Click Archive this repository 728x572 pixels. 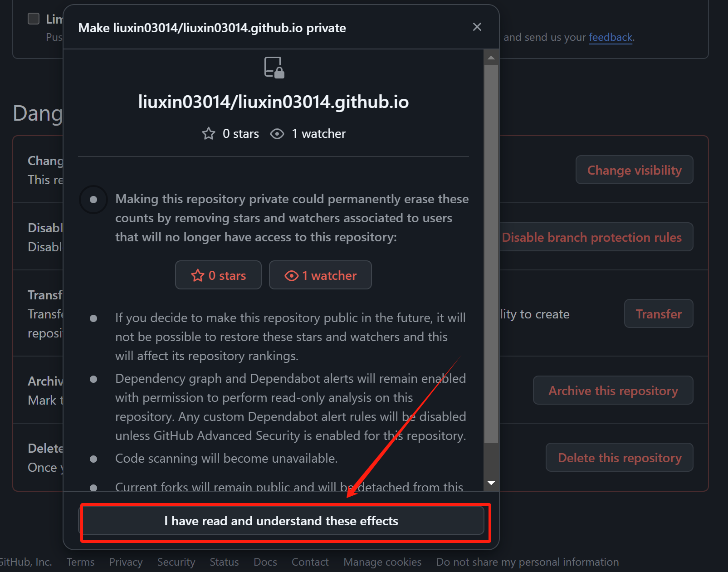click(x=613, y=391)
